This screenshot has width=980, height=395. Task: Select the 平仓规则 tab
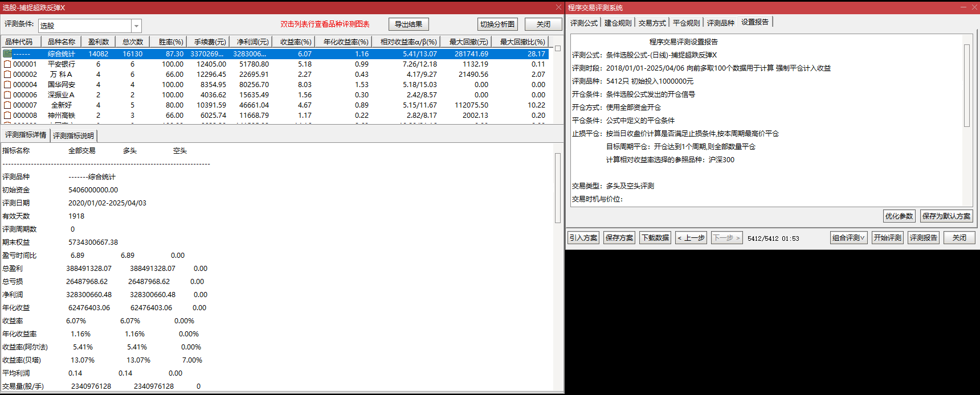(x=686, y=23)
